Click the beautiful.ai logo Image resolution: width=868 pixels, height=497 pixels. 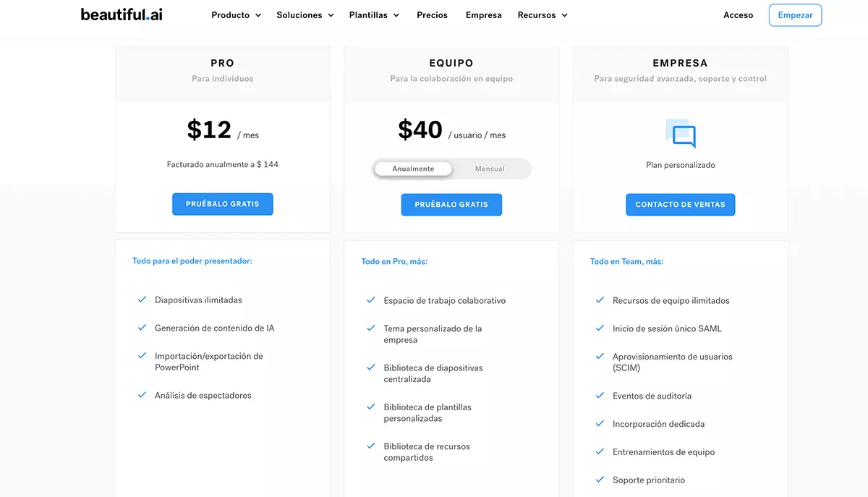[x=120, y=14]
